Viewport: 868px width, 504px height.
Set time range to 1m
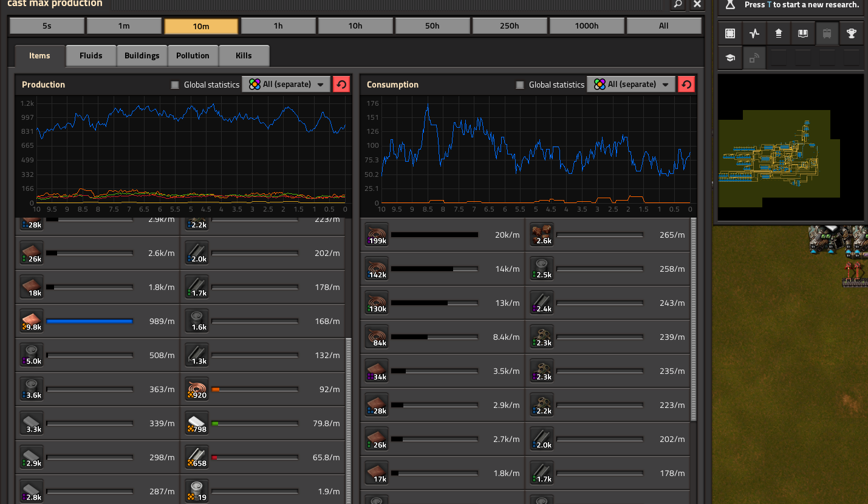click(x=124, y=26)
